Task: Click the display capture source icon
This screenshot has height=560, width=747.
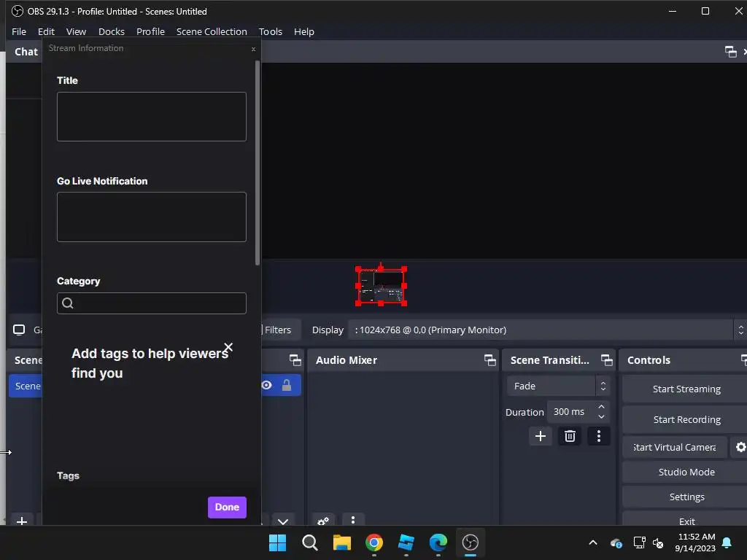Action: pyautogui.click(x=19, y=330)
